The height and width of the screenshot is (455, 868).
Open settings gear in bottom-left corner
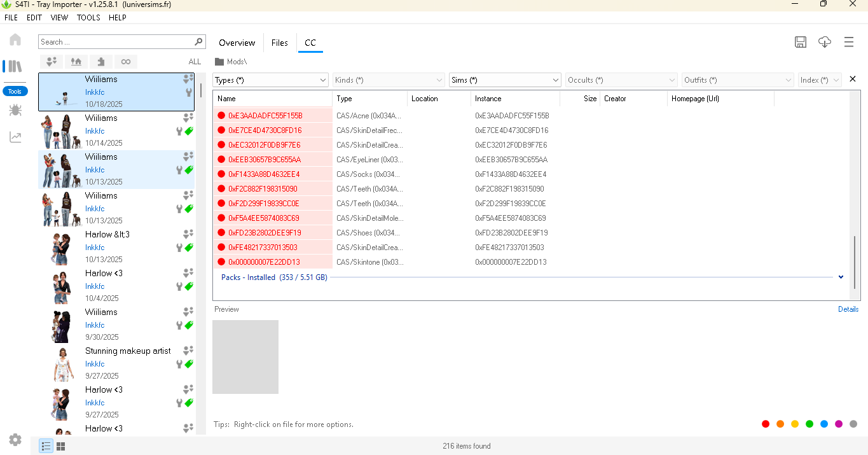point(15,440)
